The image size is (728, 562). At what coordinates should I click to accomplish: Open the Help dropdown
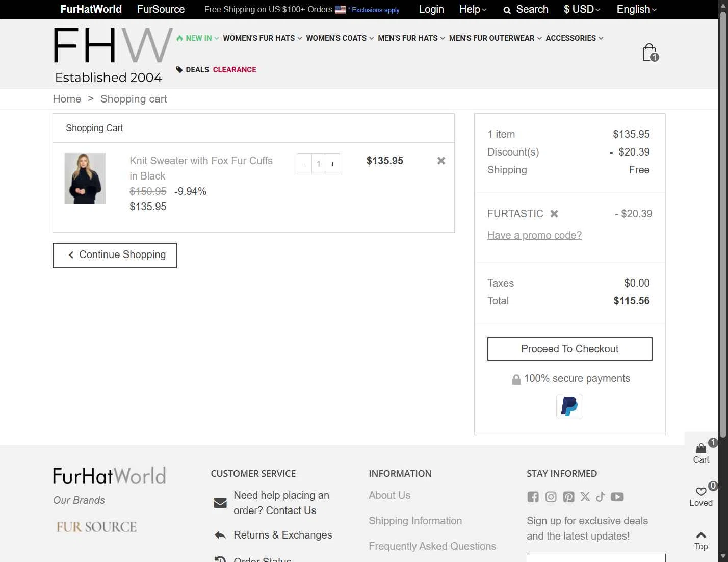click(473, 9)
